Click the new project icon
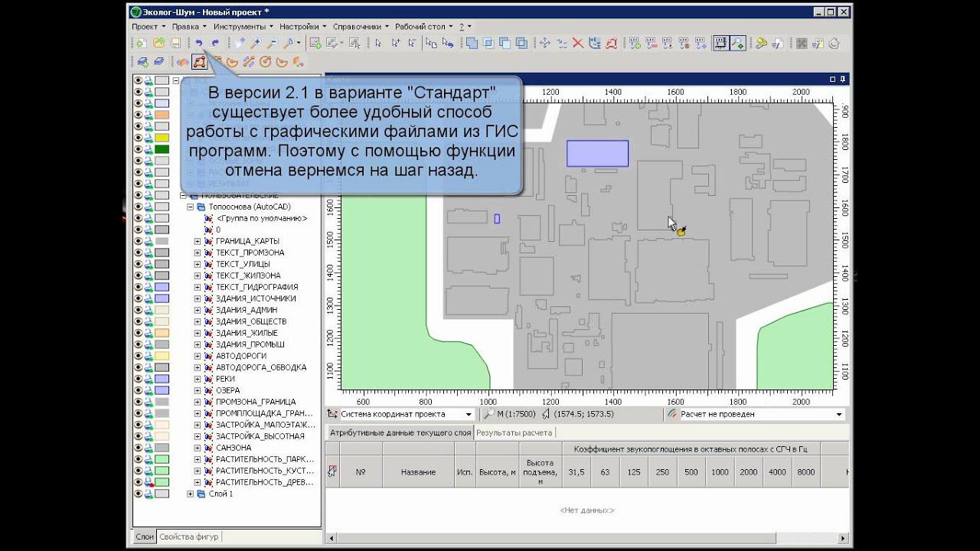The image size is (980, 551). [142, 44]
